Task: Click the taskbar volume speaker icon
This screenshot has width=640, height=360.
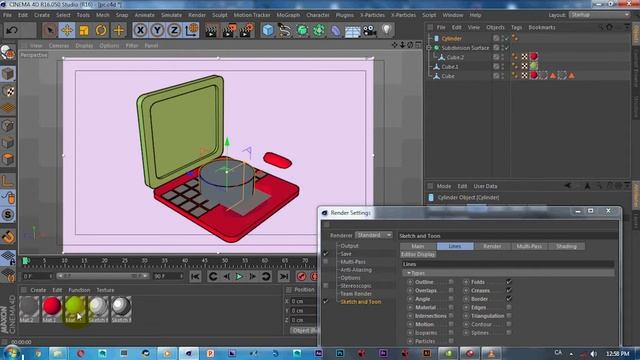Action: point(594,353)
